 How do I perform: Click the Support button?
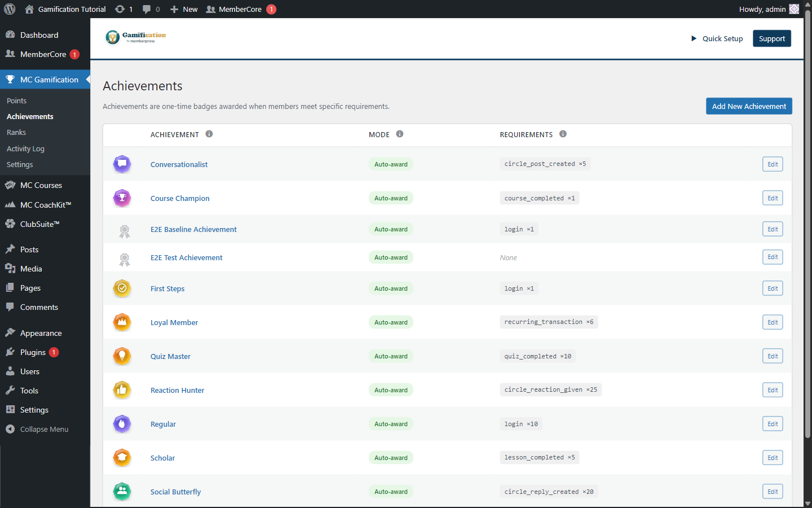coord(772,38)
